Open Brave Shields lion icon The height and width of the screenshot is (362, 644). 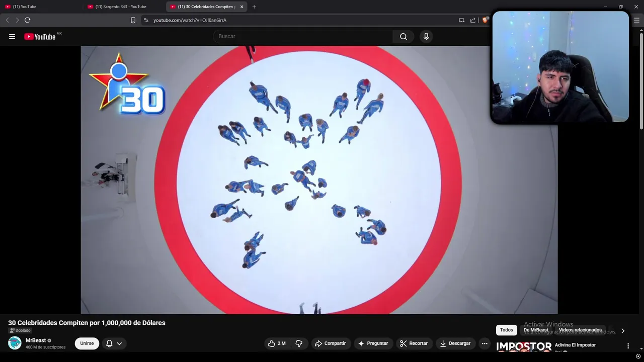tap(485, 20)
